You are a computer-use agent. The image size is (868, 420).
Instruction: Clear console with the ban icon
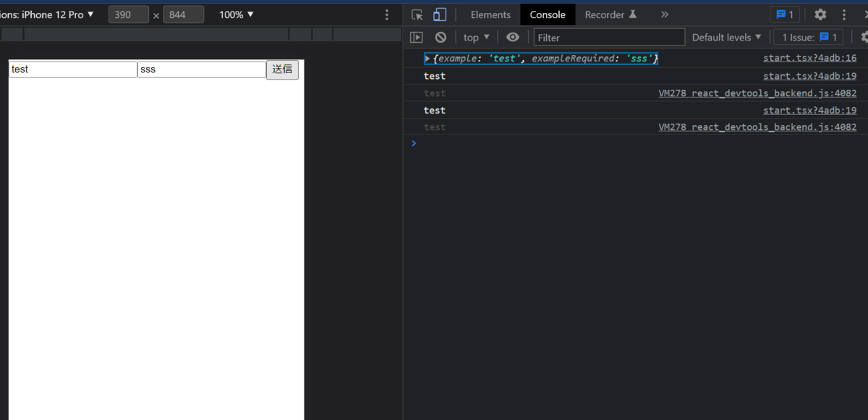[x=441, y=37]
